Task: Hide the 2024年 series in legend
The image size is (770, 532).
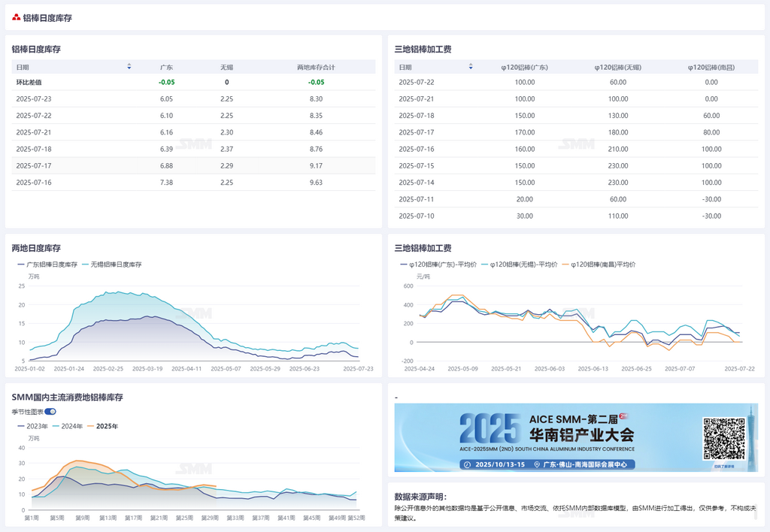Action: click(68, 426)
